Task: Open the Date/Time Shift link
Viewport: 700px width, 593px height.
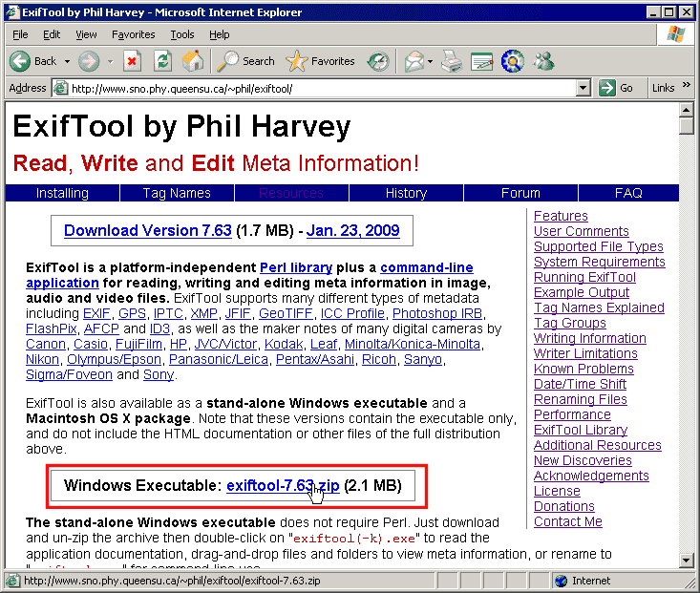Action: 580,384
